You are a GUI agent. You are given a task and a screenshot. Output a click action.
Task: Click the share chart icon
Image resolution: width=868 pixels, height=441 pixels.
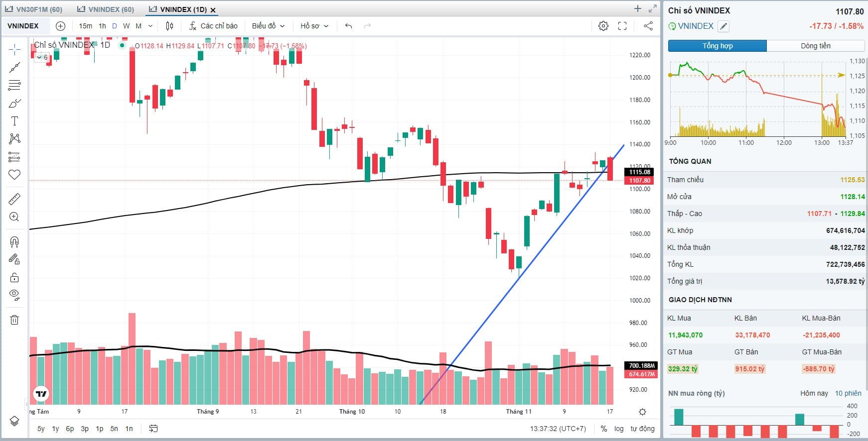(648, 26)
